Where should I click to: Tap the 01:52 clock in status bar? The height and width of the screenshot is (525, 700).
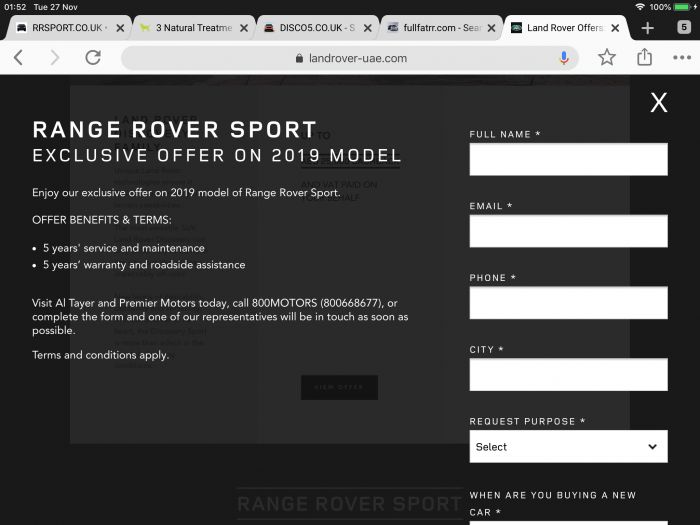point(15,7)
